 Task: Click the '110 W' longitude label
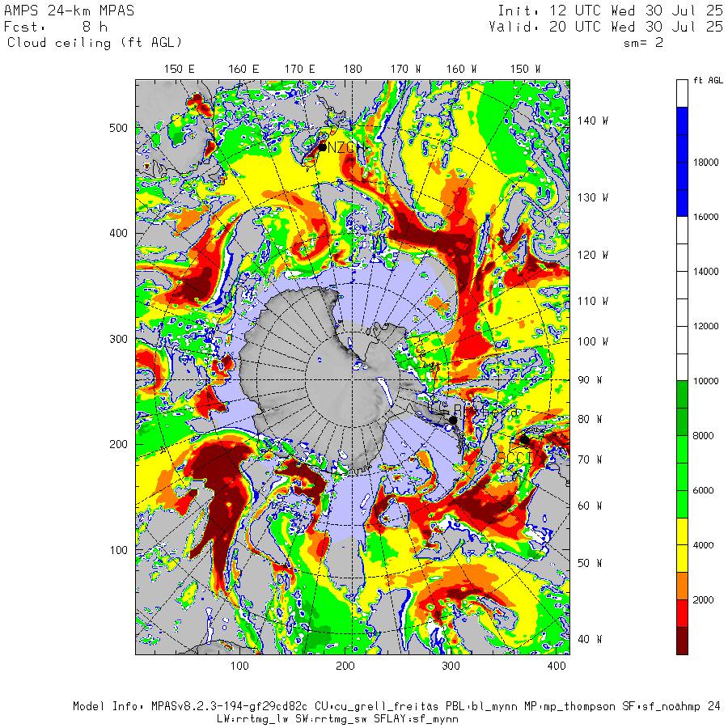(592, 301)
